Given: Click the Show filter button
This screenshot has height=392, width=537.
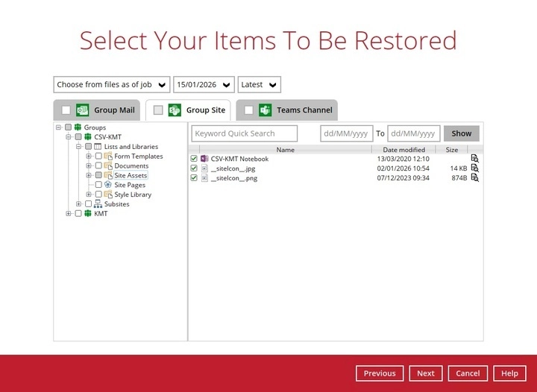Looking at the screenshot, I should (461, 133).
